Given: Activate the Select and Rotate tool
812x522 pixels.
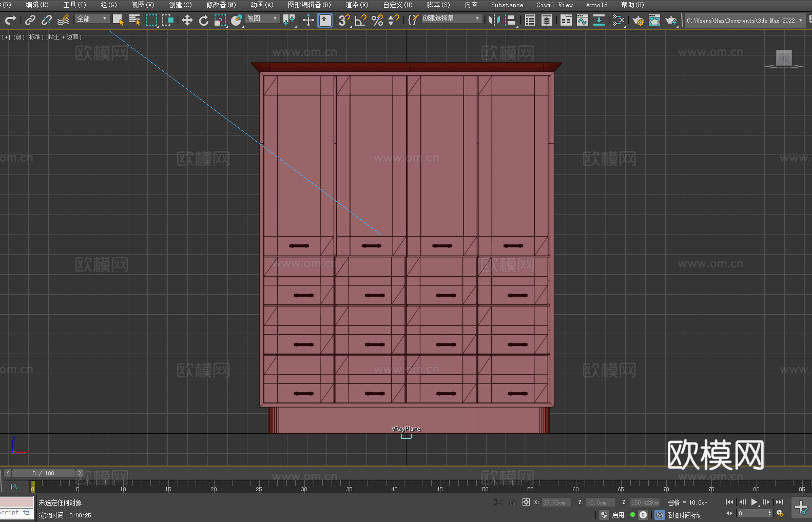Looking at the screenshot, I should coord(204,20).
